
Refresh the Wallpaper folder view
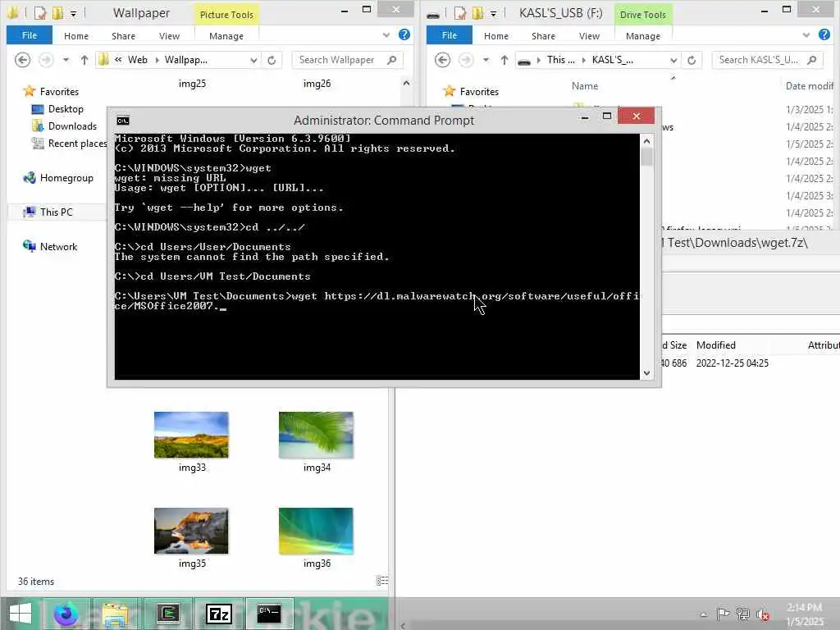coord(272,60)
